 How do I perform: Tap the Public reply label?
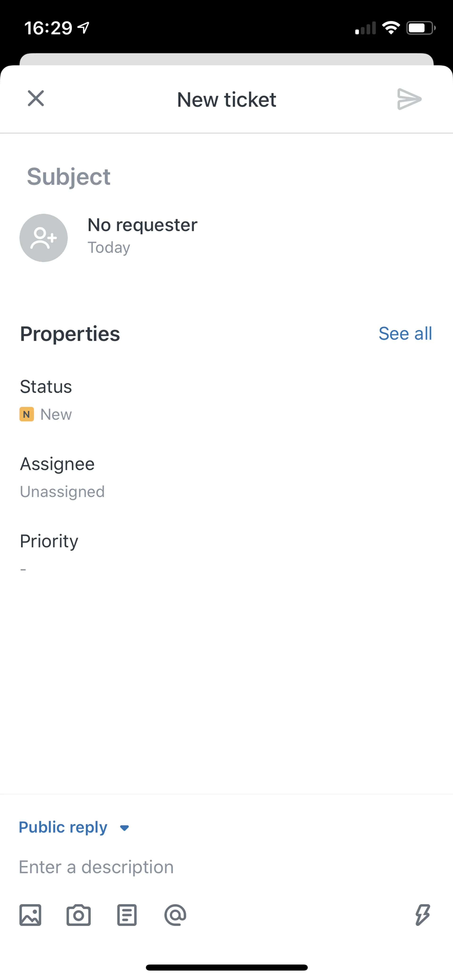pyautogui.click(x=63, y=827)
